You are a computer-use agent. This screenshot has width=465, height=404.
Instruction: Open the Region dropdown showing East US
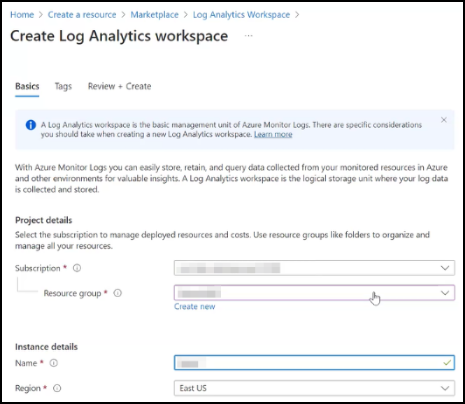coord(314,388)
